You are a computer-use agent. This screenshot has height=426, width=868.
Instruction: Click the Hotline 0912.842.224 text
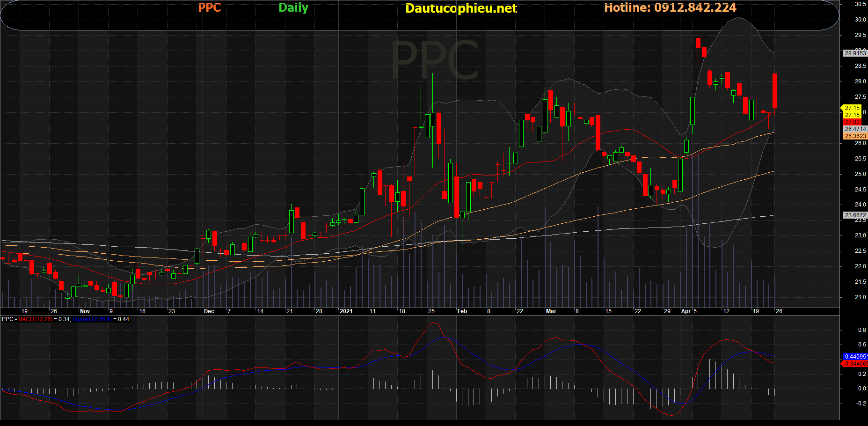coord(670,8)
